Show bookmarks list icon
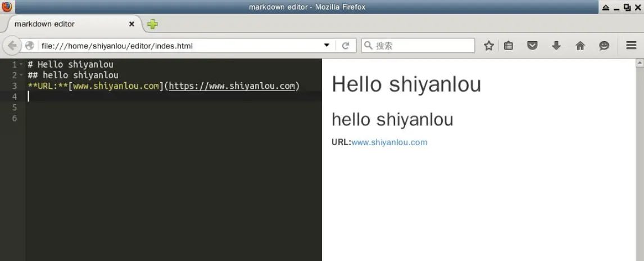644x261 pixels. pyautogui.click(x=509, y=46)
